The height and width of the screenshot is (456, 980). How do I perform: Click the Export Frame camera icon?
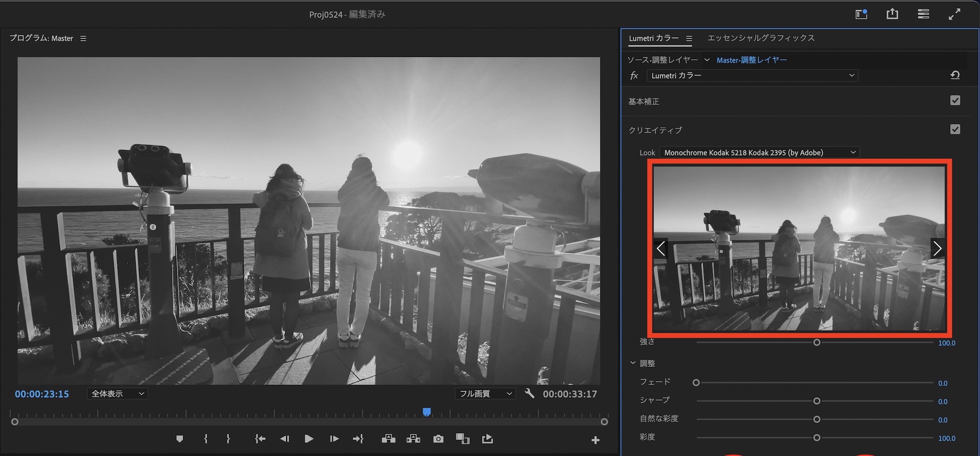(438, 439)
